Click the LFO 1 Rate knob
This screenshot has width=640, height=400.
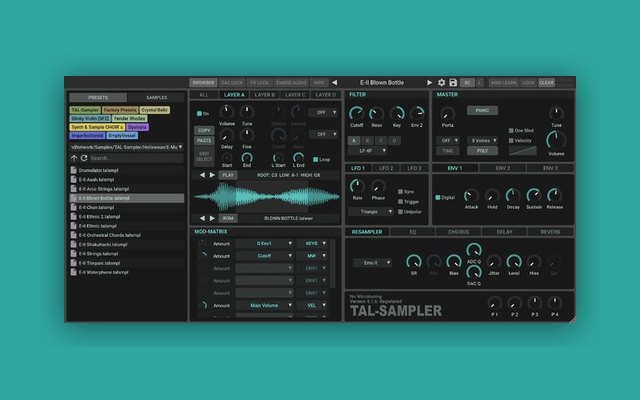coord(357,186)
